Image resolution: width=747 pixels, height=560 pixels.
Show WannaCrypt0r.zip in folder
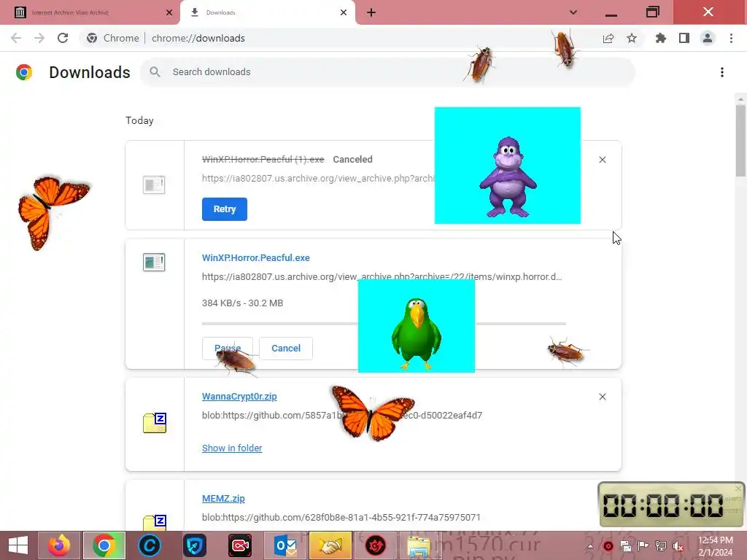click(232, 448)
